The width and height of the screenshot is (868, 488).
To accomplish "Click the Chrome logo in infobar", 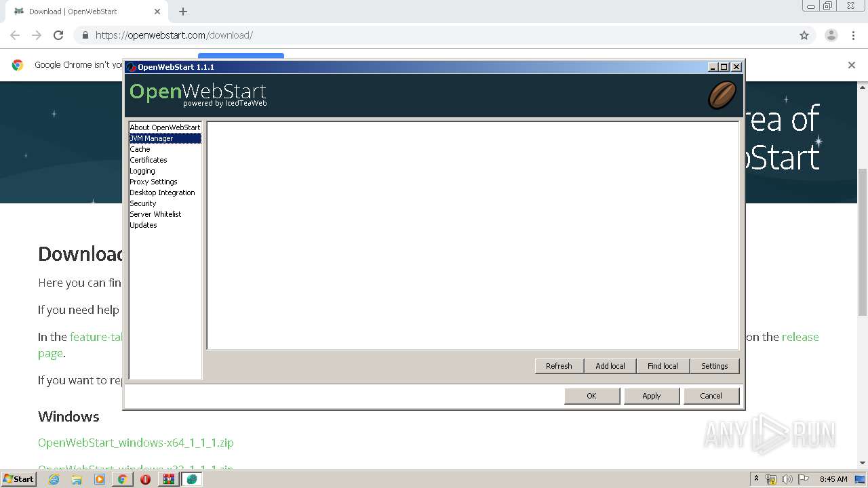I will click(x=18, y=65).
